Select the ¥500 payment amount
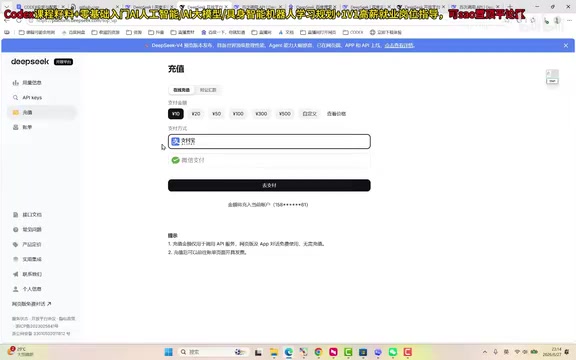The image size is (576, 360). [285, 114]
